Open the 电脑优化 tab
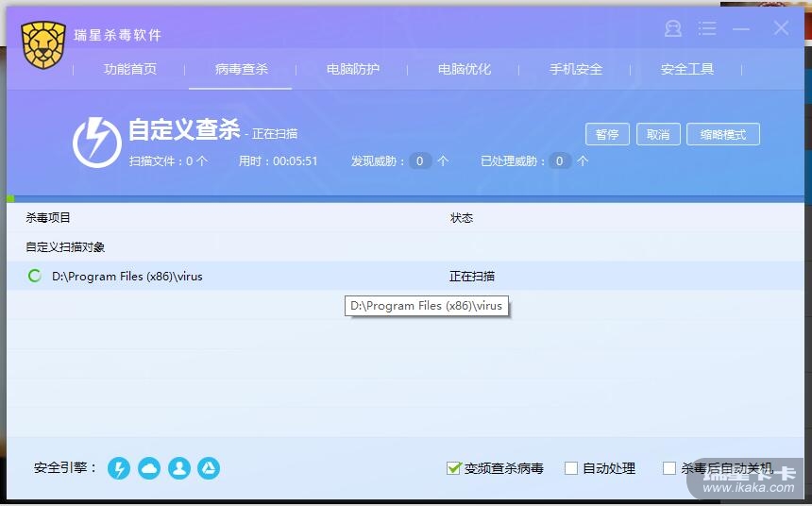Screen dimensions: 812x506 [464, 69]
